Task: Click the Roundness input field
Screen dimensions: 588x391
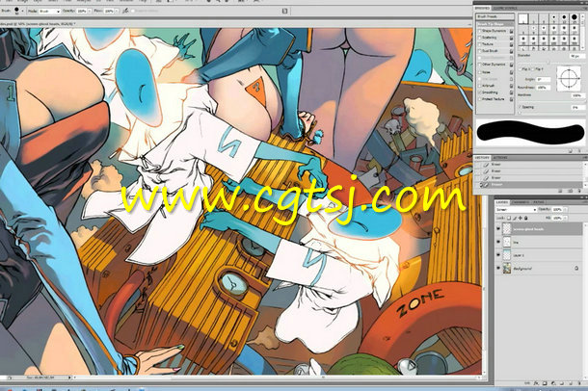Action: [x=543, y=88]
